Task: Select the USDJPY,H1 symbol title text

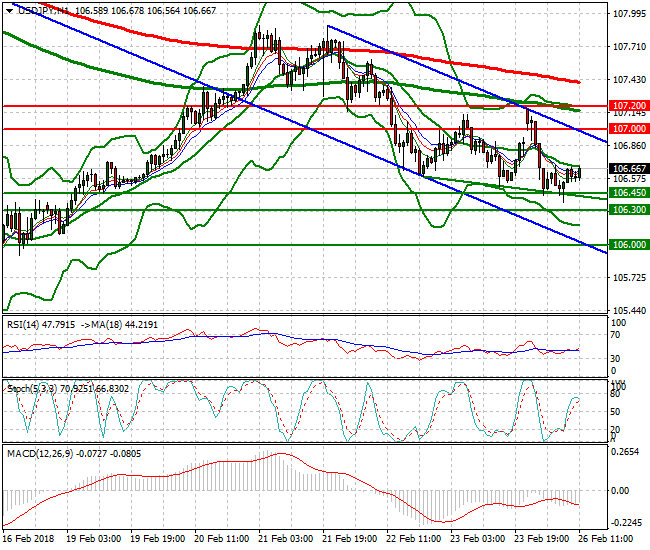Action: point(44,11)
